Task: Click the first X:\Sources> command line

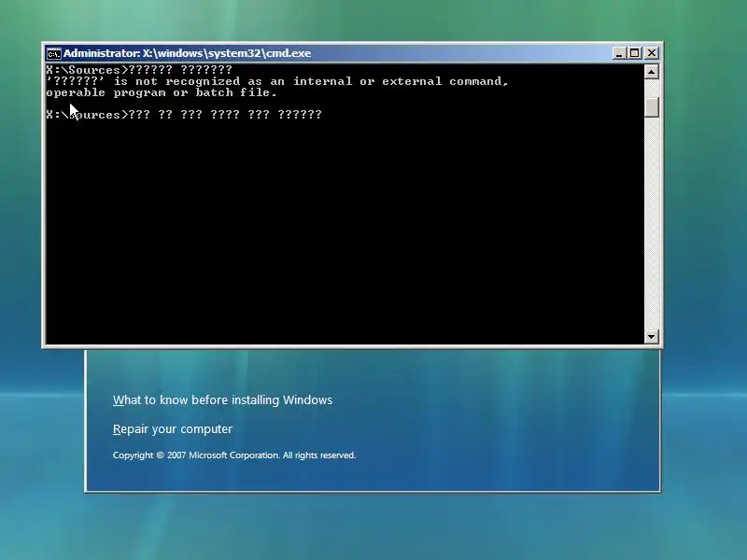Action: pos(139,70)
